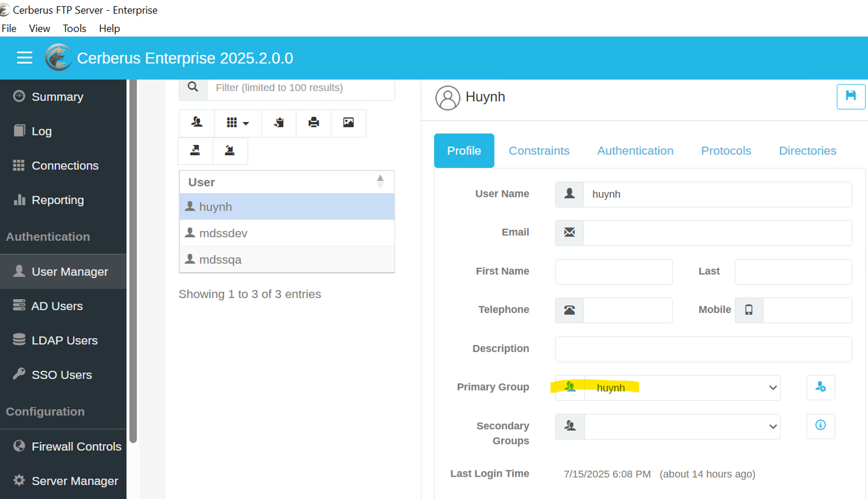Click the First Name input field
Screen dimensions: 868x499
614,271
